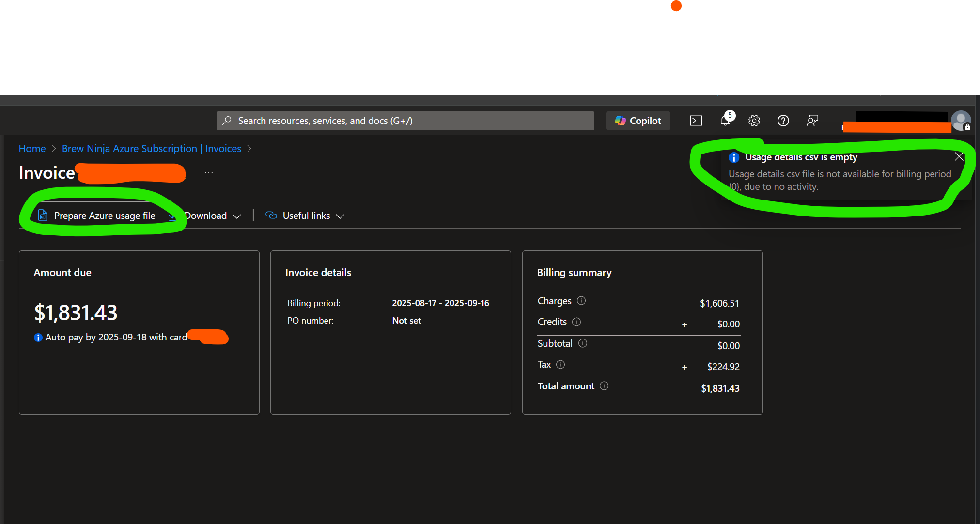The height and width of the screenshot is (524, 980).
Task: Click the billing period dates 2025-08-17 - 2025-09-16
Action: coord(440,303)
